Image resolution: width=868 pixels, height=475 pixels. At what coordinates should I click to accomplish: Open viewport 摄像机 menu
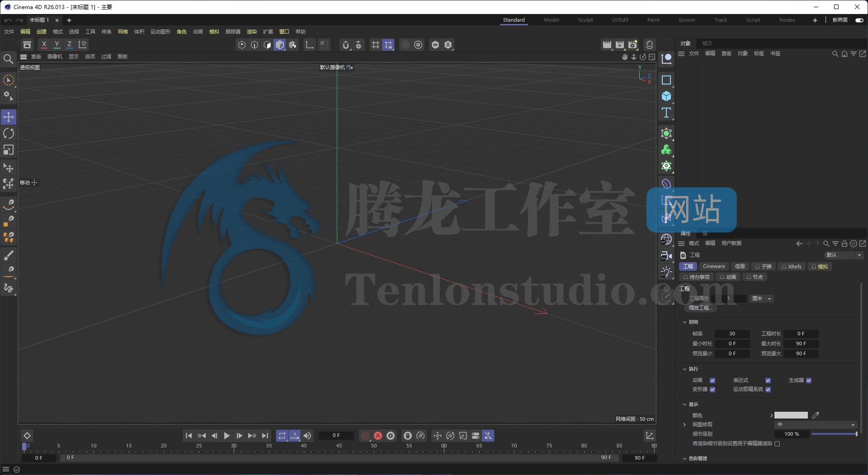[55, 56]
